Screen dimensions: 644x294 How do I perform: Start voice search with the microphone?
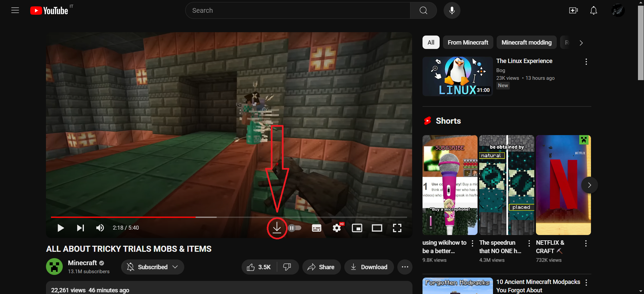pyautogui.click(x=452, y=10)
